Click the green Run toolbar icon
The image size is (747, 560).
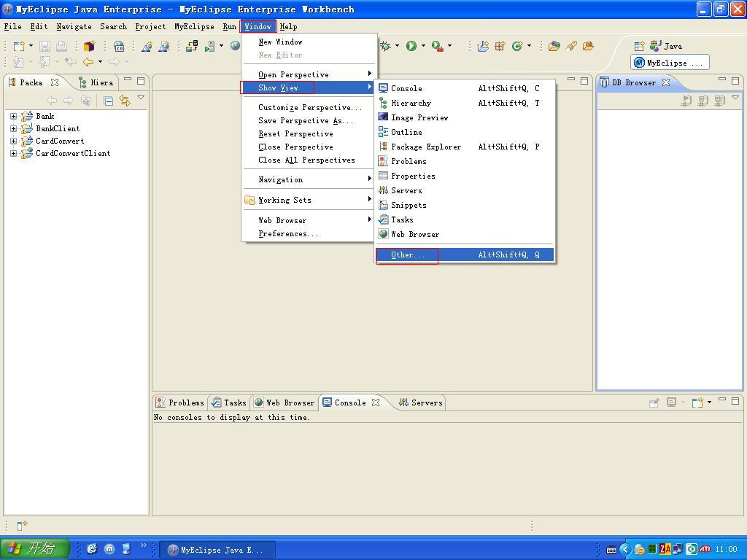[411, 46]
